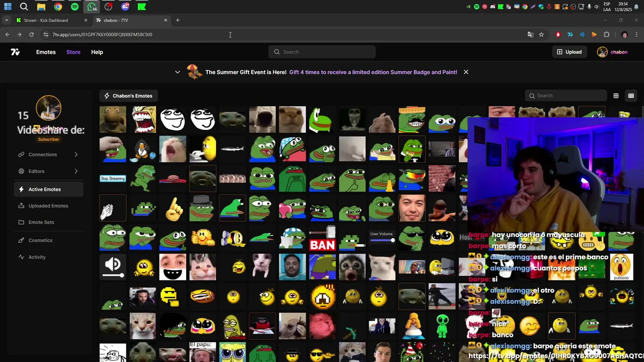Open the sombrero mustache Pepe emote
The width and height of the screenshot is (644, 362).
point(412,119)
